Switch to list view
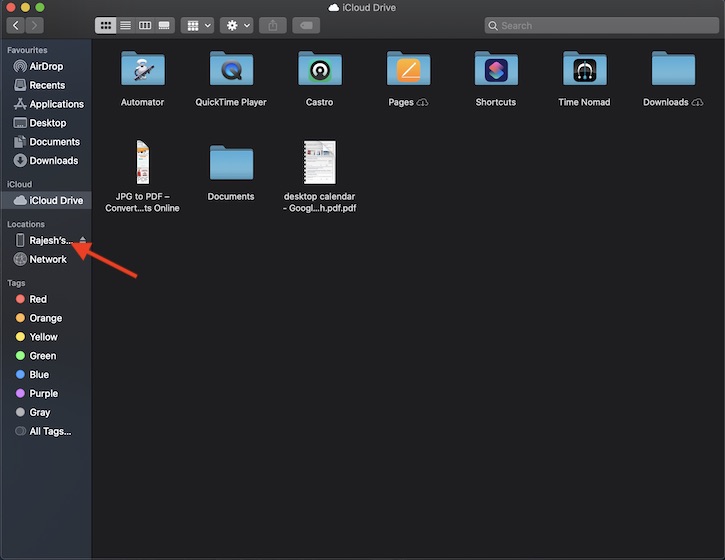725x560 pixels. pos(125,25)
